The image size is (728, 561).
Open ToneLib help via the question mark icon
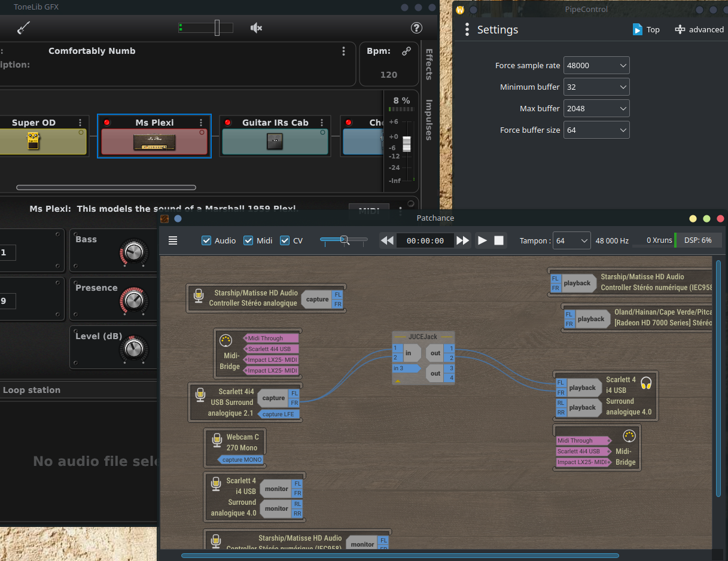[417, 28]
